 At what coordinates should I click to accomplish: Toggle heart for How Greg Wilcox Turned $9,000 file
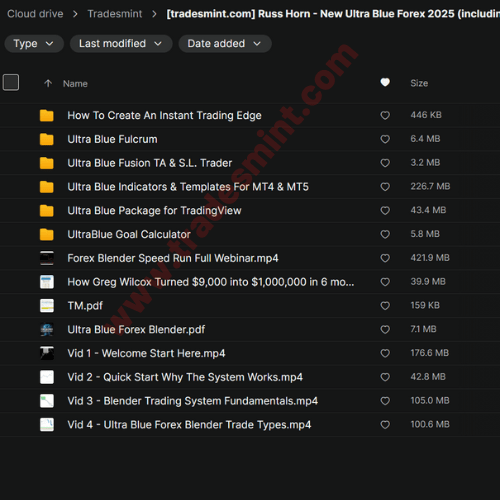coord(385,282)
